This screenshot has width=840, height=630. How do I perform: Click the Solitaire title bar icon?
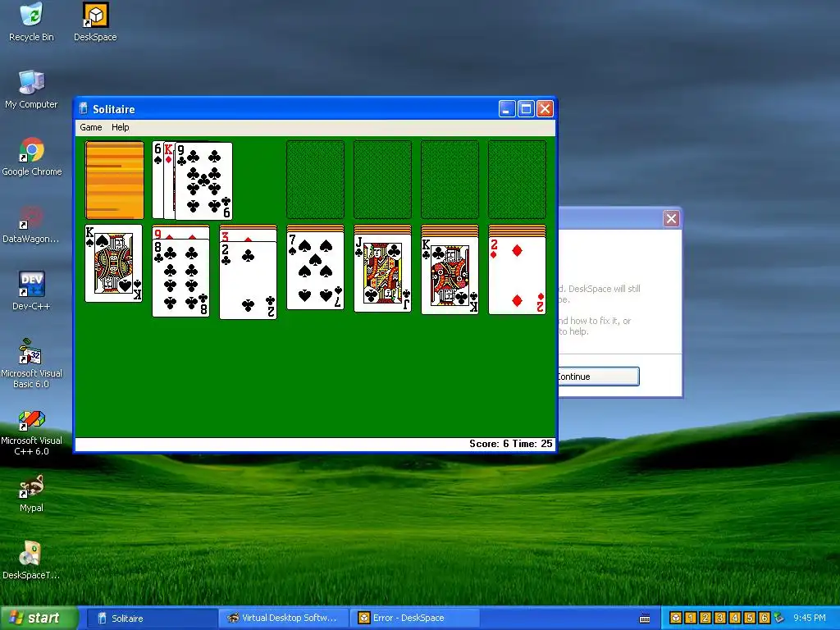pyautogui.click(x=83, y=109)
